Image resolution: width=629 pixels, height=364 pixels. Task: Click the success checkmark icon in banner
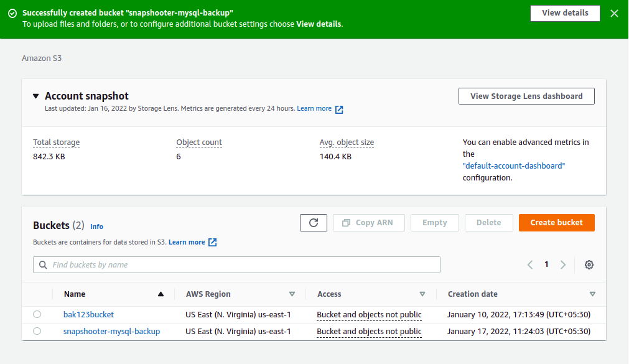click(12, 13)
